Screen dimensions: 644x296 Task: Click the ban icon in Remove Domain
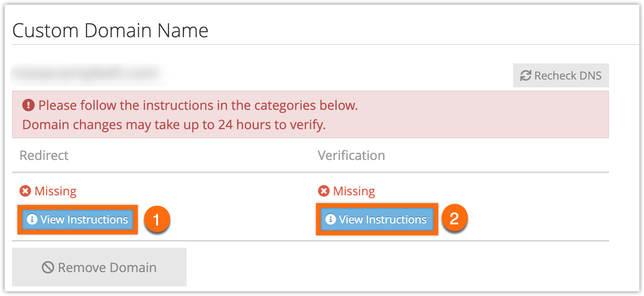pyautogui.click(x=48, y=268)
